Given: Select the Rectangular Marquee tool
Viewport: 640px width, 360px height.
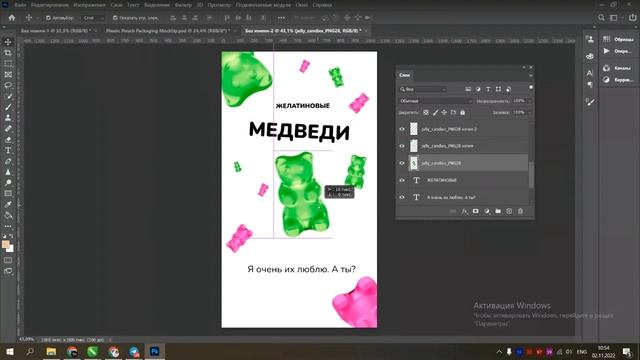Looking at the screenshot, I should coord(8,64).
